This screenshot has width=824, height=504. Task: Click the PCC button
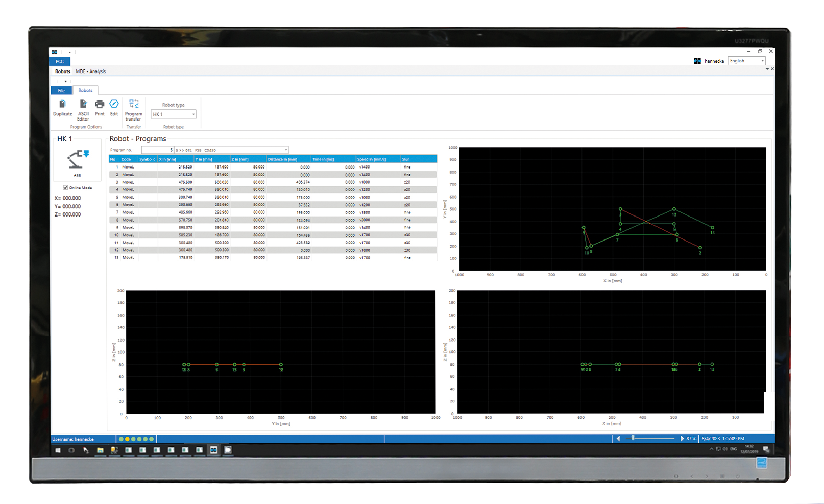(60, 61)
